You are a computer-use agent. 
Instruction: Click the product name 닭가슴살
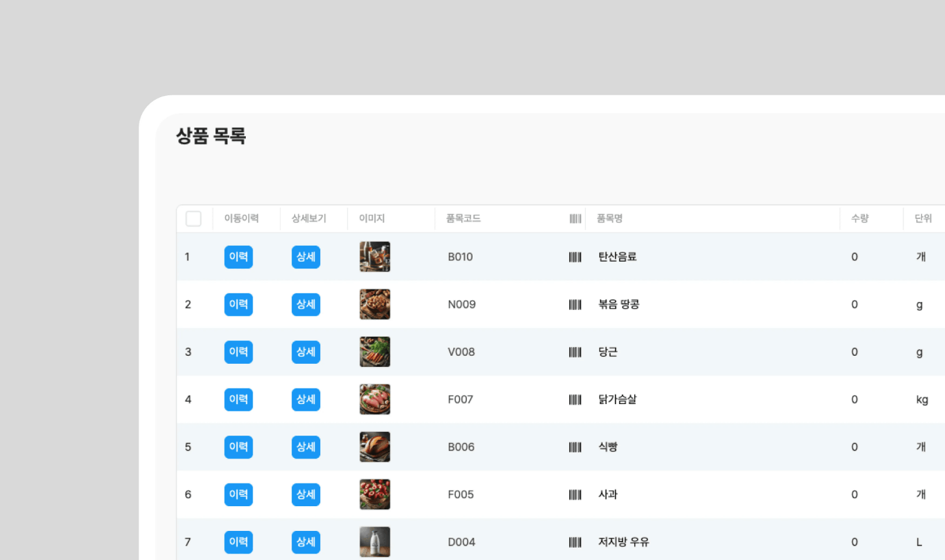(x=617, y=400)
